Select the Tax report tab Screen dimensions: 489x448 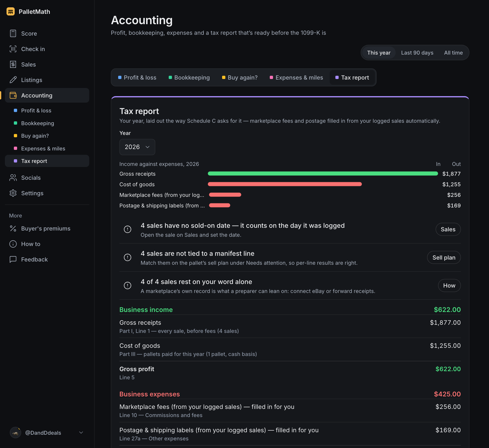coord(352,77)
